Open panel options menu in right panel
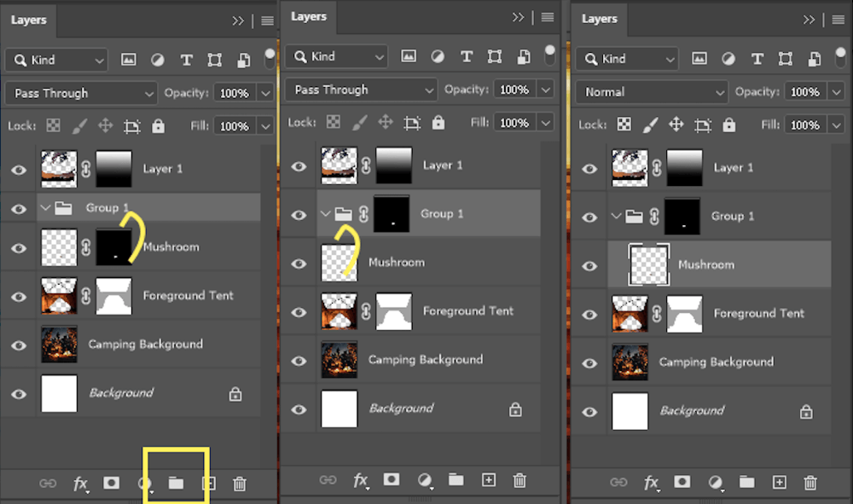Image resolution: width=853 pixels, height=504 pixels. pyautogui.click(x=838, y=20)
